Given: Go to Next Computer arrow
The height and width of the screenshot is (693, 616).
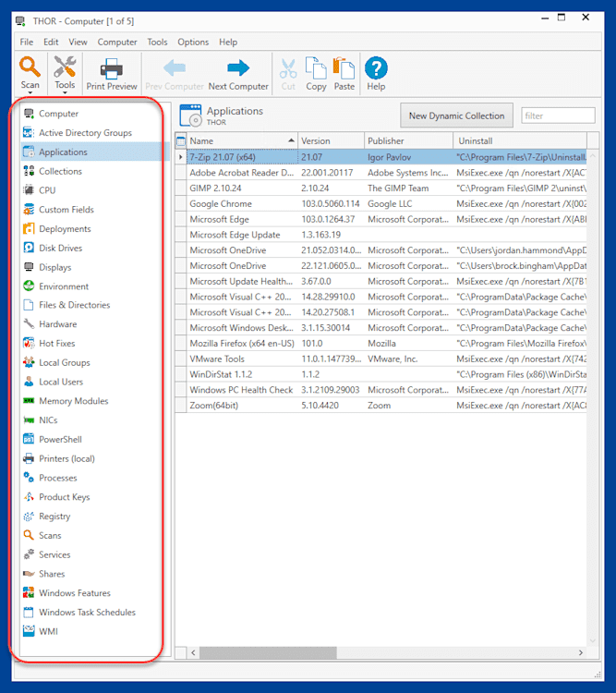Looking at the screenshot, I should pyautogui.click(x=238, y=68).
